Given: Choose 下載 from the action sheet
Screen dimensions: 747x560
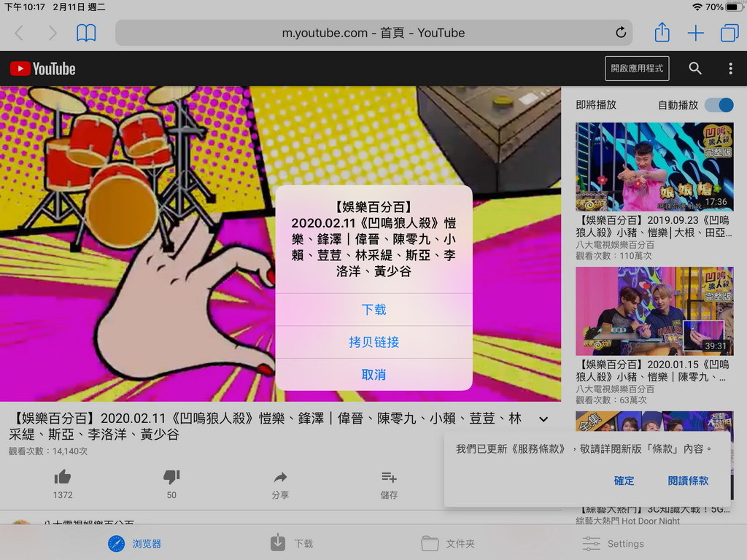Looking at the screenshot, I should pyautogui.click(x=373, y=310).
